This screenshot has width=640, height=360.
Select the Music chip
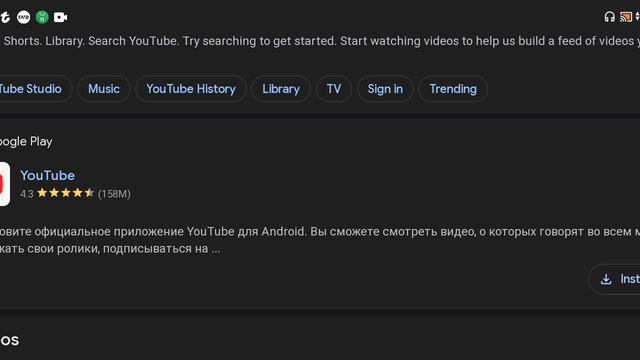click(x=104, y=89)
